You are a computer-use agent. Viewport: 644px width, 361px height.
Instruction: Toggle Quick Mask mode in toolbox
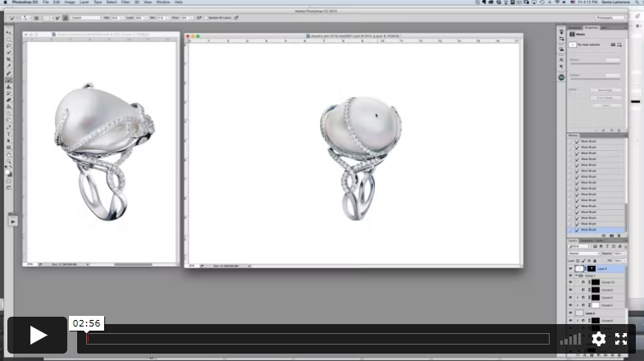9,181
